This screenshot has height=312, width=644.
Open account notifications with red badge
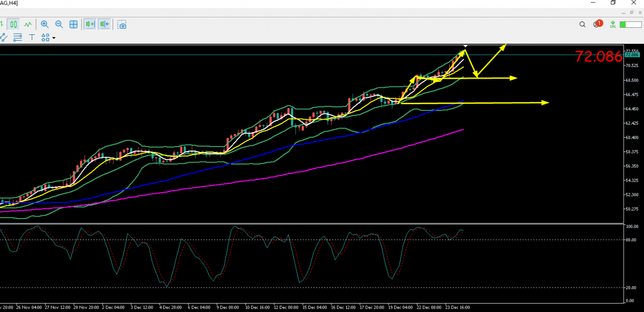pos(597,24)
